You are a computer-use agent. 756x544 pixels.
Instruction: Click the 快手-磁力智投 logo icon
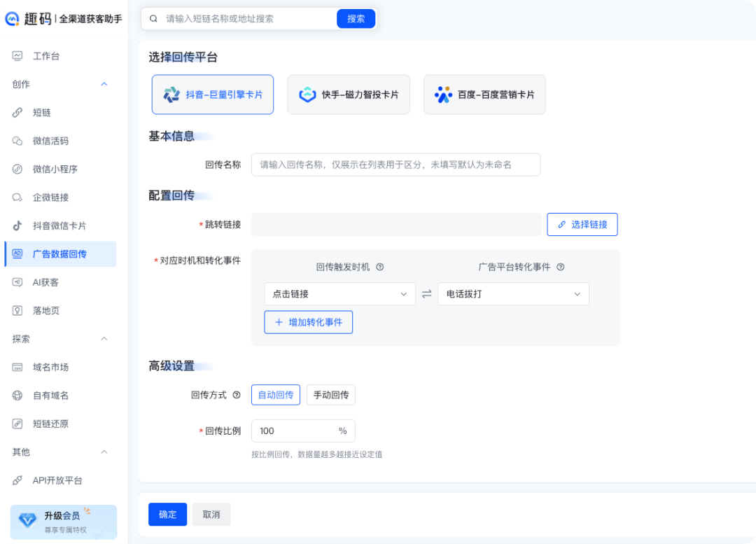pos(307,95)
